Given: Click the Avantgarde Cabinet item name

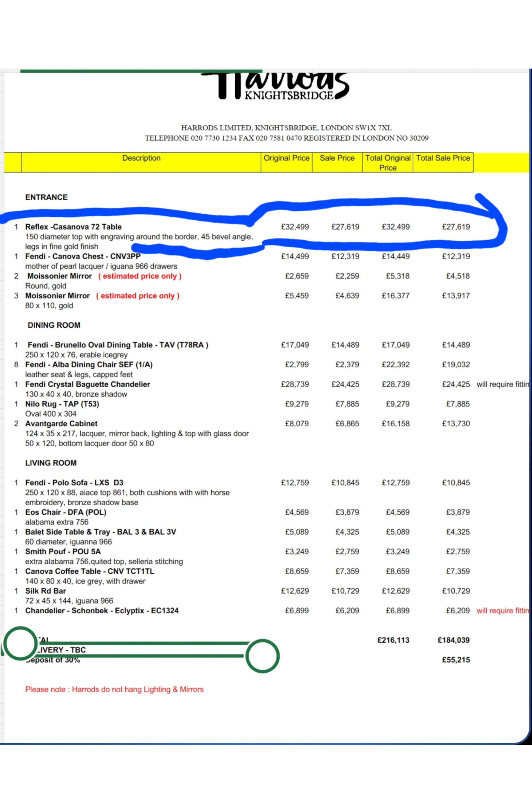Looking at the screenshot, I should 62,424.
